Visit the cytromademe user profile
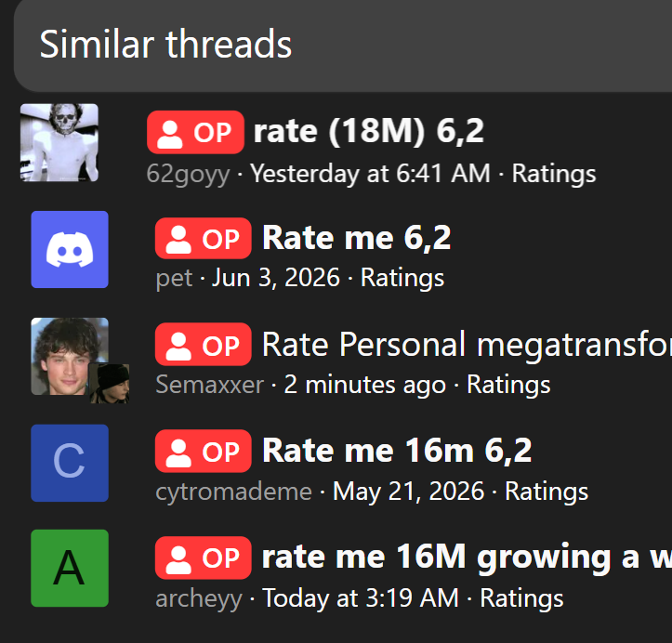672x643 pixels. 233,492
